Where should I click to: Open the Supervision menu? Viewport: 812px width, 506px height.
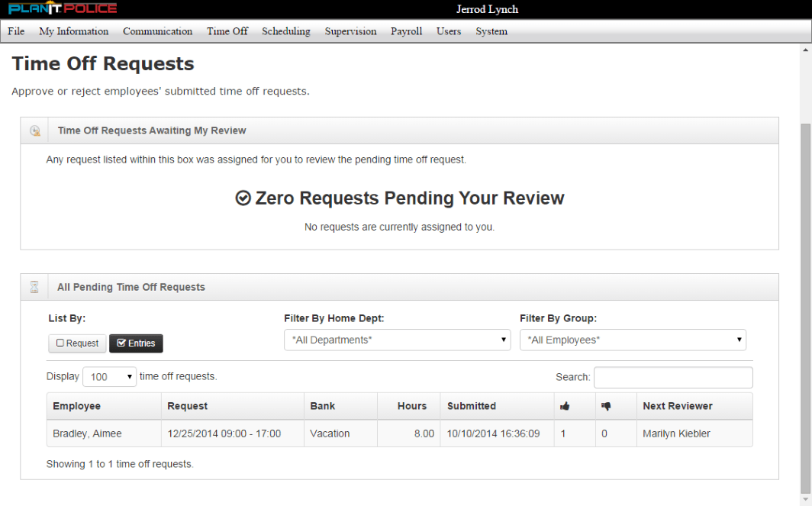tap(350, 31)
